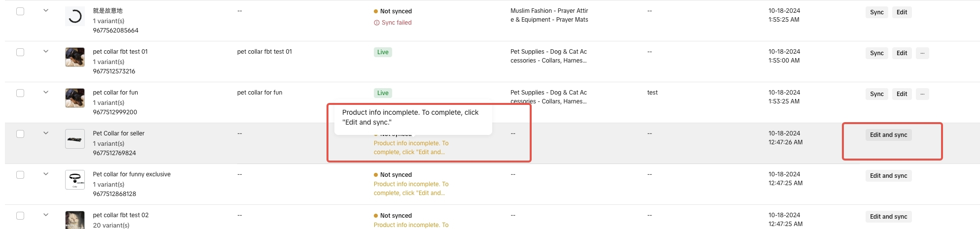Check the pet collar for fun row checkbox

pyautogui.click(x=20, y=93)
